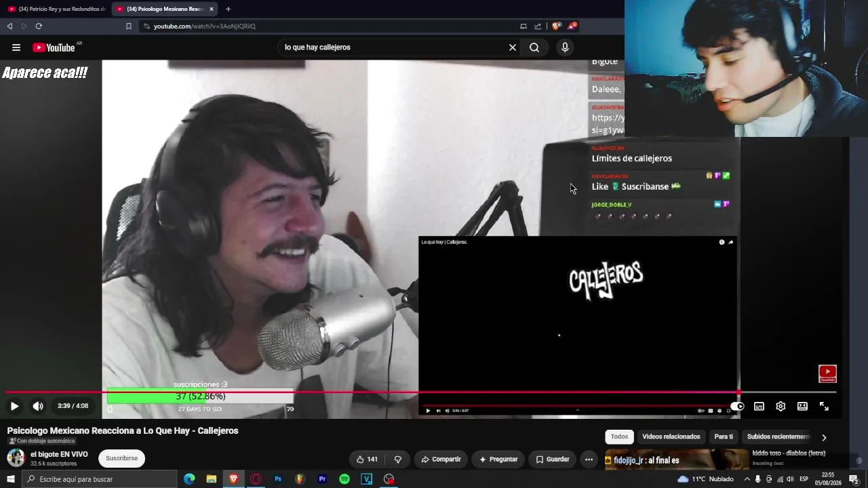Show more filter chips with the arrow
Screen dimensions: 868x488
(x=824, y=437)
